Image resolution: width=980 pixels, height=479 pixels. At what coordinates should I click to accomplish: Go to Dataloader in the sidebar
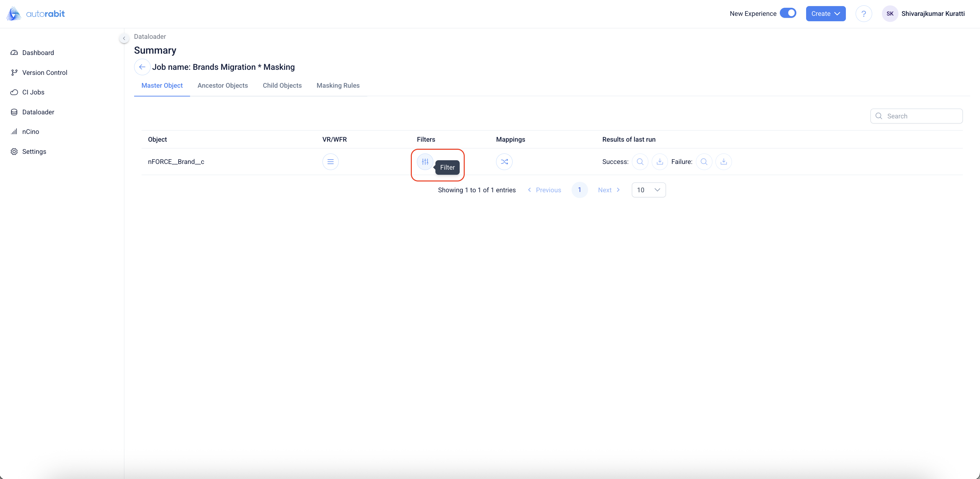(38, 112)
